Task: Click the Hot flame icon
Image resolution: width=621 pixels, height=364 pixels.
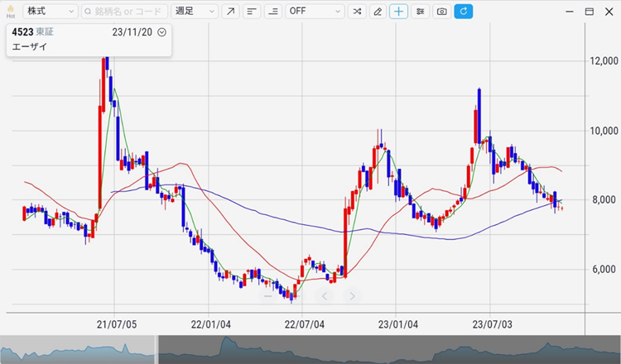Action: click(10, 11)
